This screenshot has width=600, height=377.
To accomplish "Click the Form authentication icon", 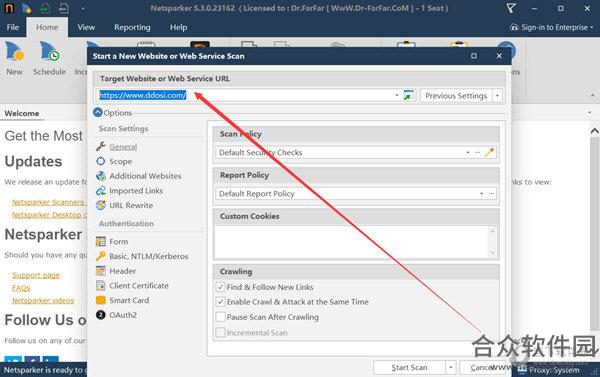I will pos(101,242).
